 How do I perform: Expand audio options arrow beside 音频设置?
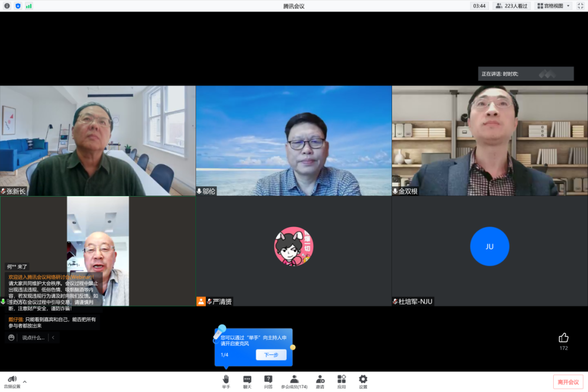(24, 381)
